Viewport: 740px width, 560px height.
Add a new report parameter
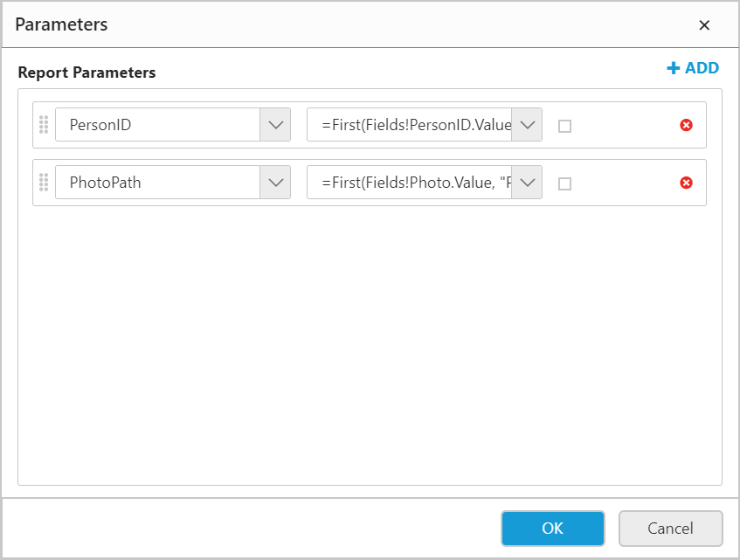[x=693, y=68]
